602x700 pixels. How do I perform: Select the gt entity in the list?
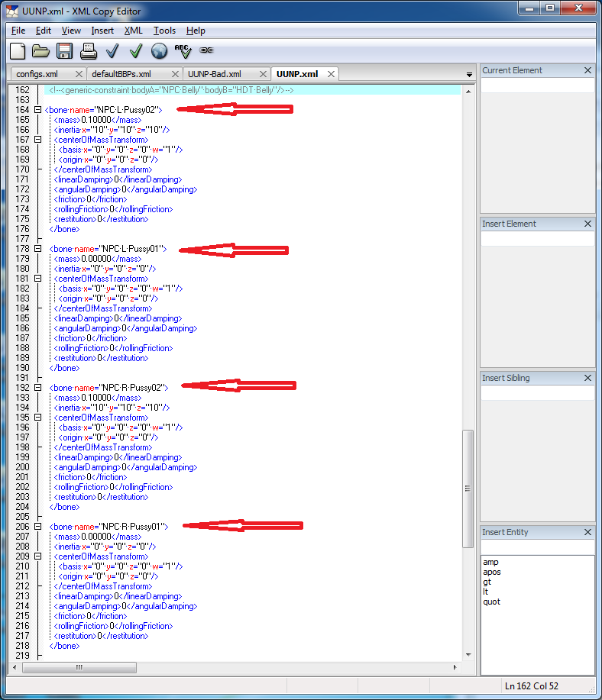[487, 582]
